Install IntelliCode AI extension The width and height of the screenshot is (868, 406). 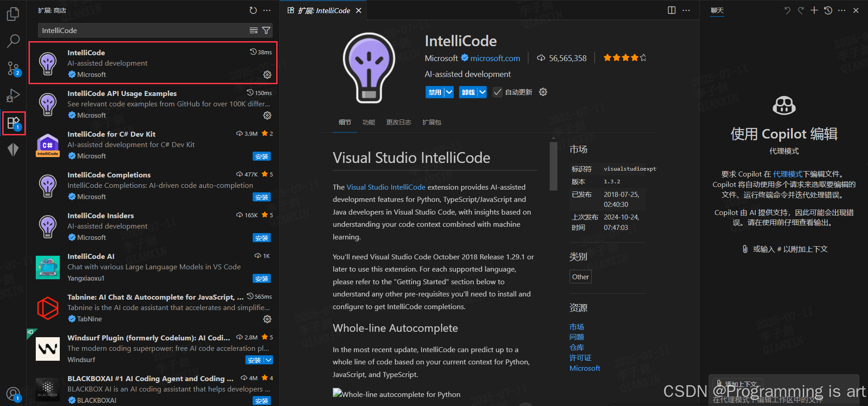point(262,279)
